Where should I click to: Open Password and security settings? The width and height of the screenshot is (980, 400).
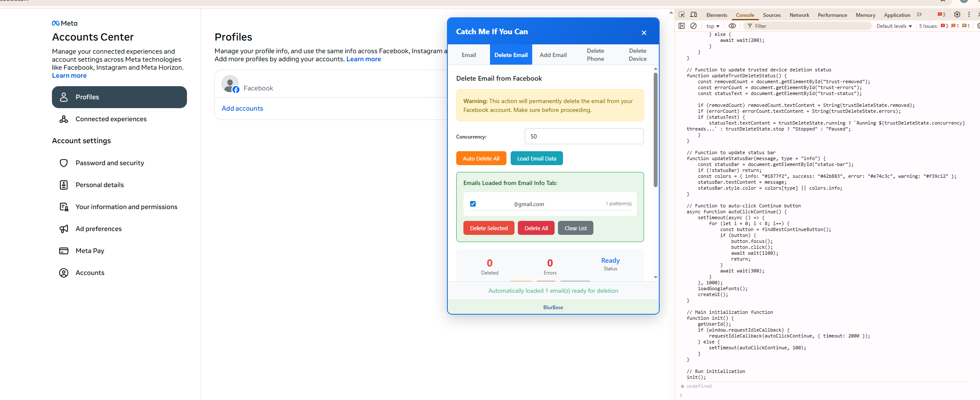pyautogui.click(x=119, y=163)
